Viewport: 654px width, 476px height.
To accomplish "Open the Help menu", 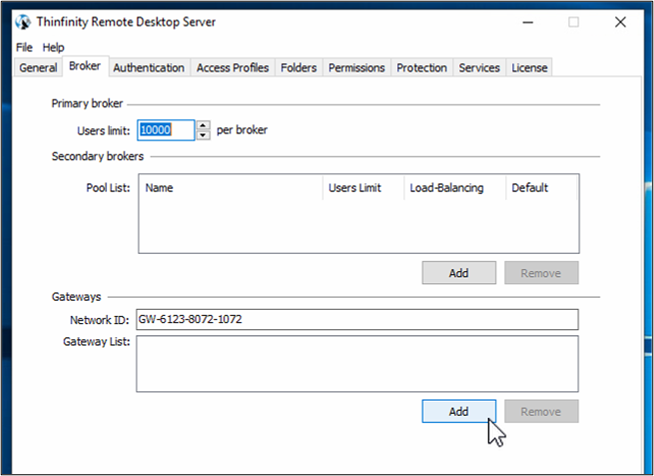I will (53, 47).
